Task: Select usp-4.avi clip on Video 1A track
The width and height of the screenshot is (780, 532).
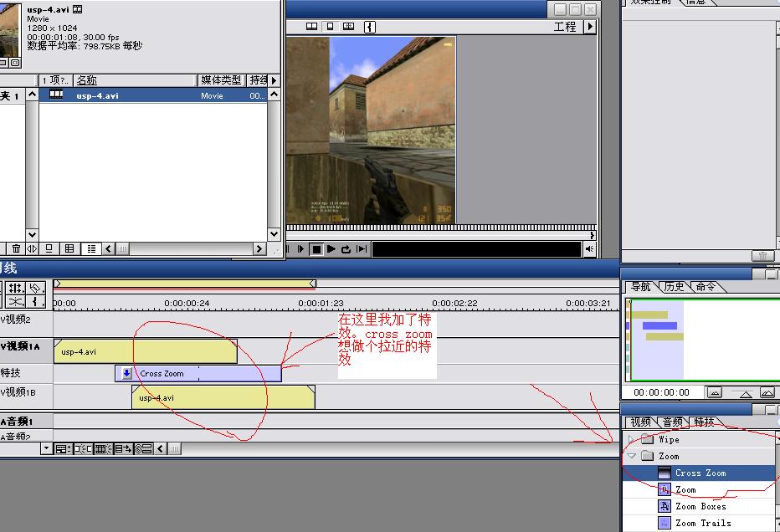Action: [x=146, y=351]
